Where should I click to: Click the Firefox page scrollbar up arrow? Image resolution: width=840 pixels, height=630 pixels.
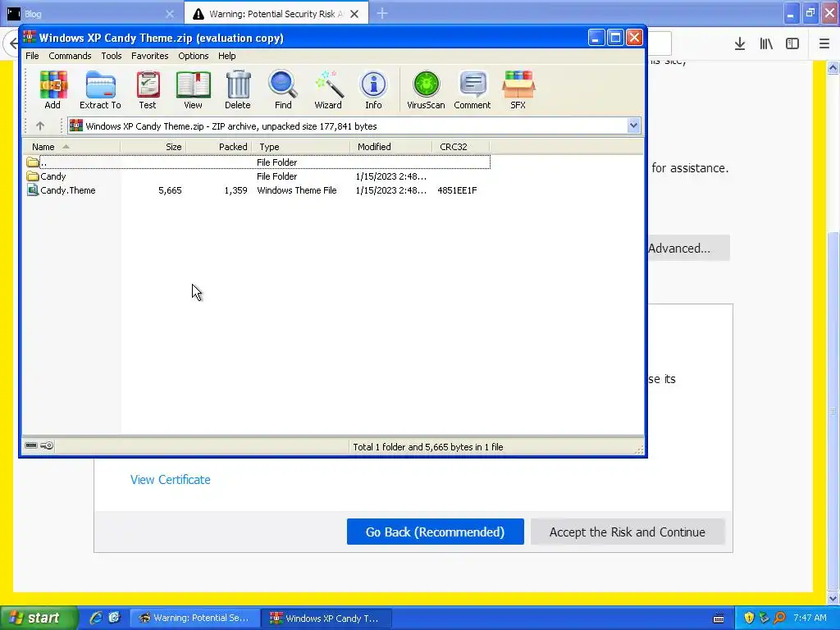point(833,67)
